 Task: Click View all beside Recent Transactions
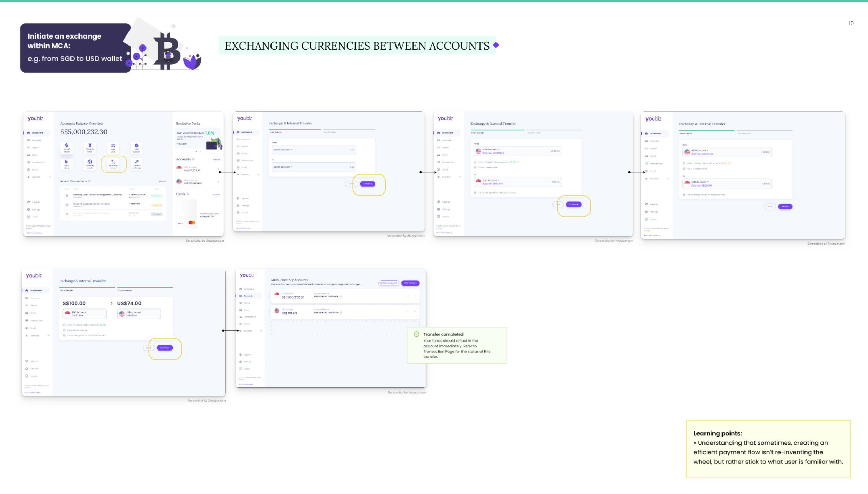click(162, 181)
